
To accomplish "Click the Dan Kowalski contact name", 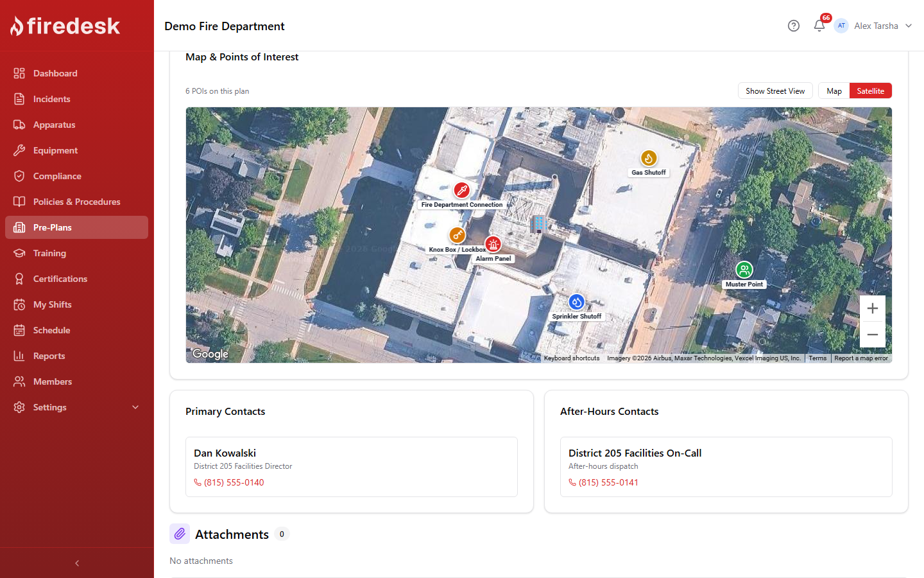I will (x=225, y=453).
